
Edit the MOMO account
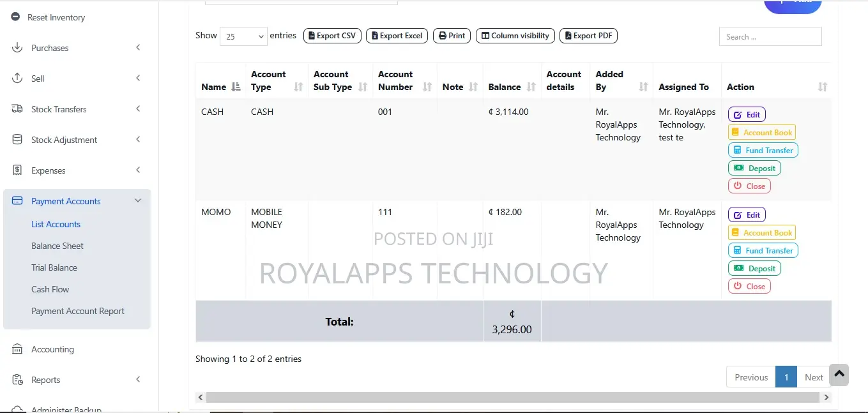click(x=747, y=215)
